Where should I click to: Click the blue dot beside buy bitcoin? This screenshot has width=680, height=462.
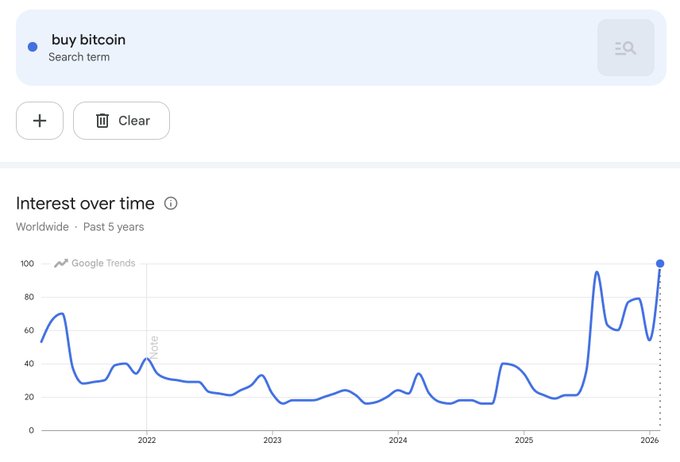tap(32, 47)
